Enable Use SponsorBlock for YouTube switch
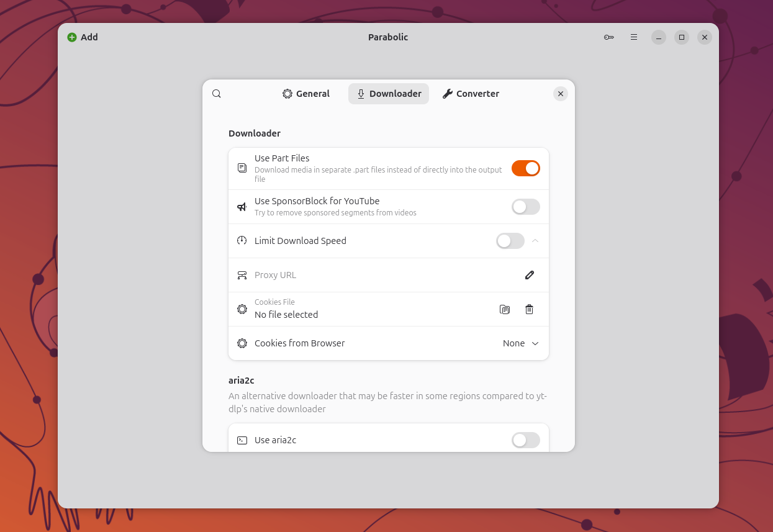This screenshot has width=773, height=532. [526, 207]
